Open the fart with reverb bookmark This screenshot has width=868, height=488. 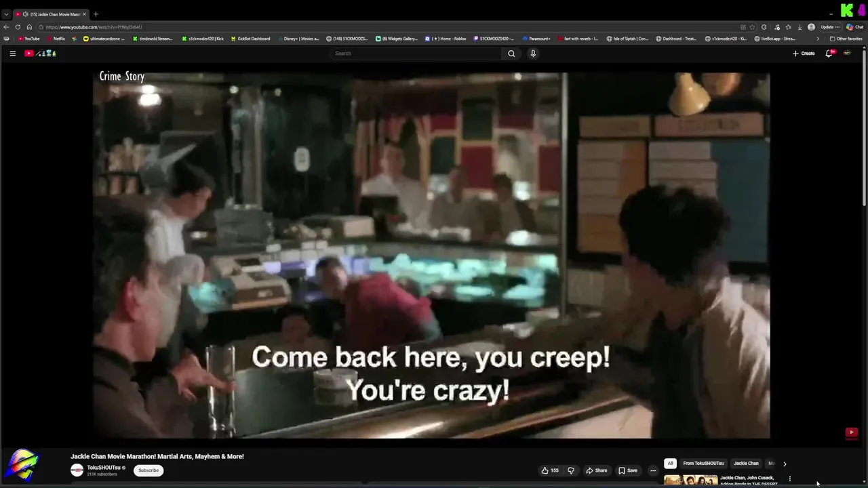tap(578, 39)
